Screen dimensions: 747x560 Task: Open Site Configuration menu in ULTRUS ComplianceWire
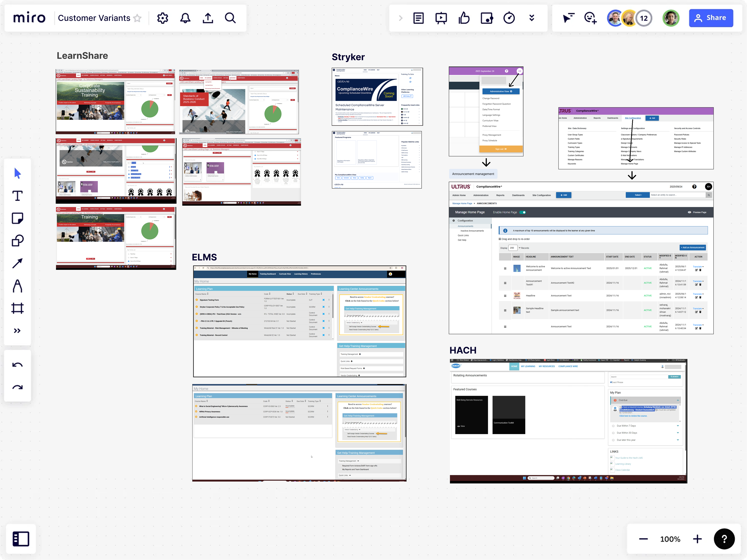click(x=542, y=195)
